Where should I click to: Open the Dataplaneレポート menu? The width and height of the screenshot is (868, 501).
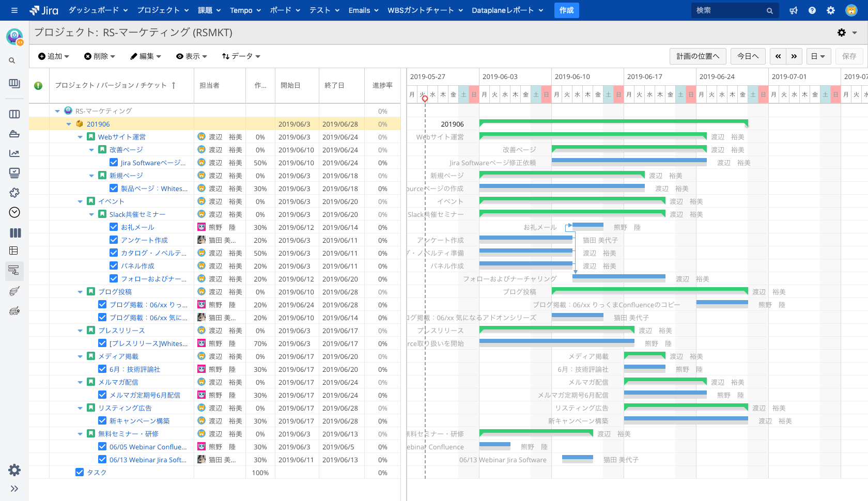507,10
